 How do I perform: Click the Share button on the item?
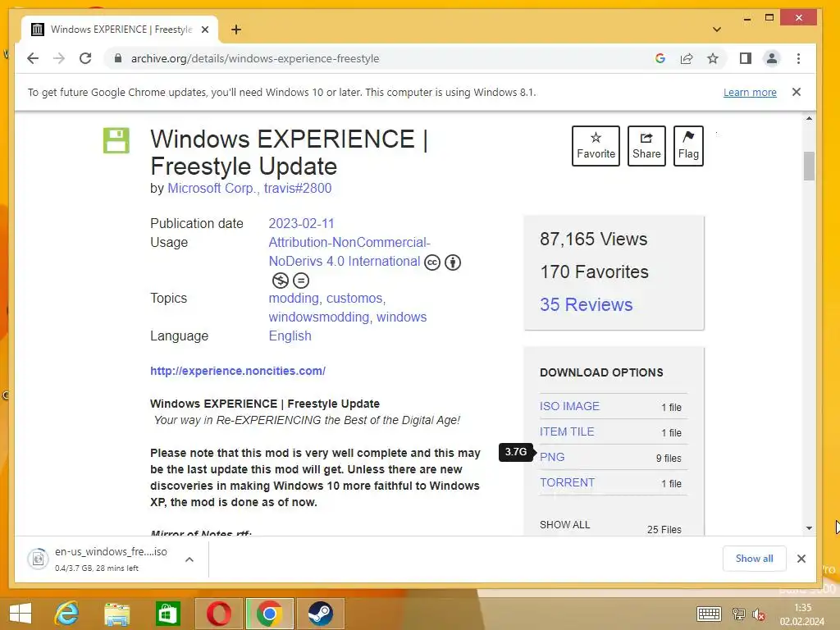pos(646,146)
